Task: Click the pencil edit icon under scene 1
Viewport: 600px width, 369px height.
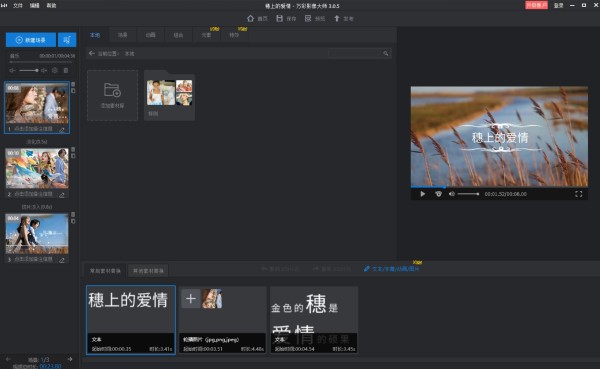Action: click(x=62, y=129)
